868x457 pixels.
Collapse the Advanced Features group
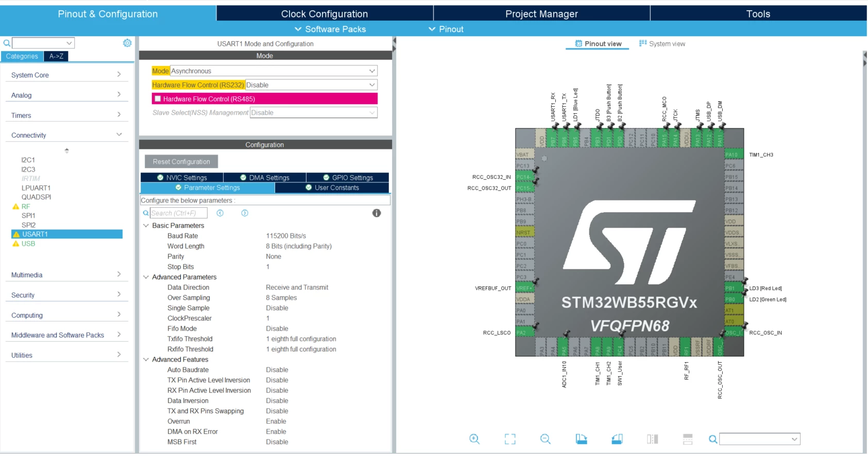(146, 360)
